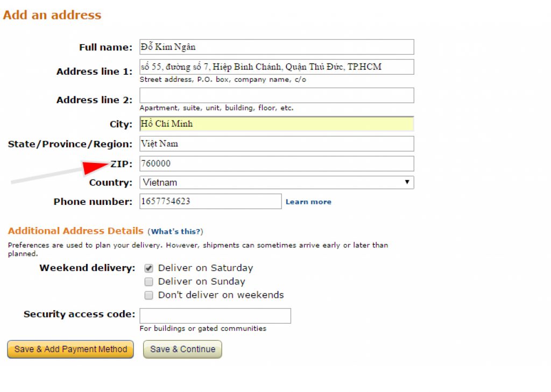Click the "(What's this?)" link
Viewport: 551px width, 392px height.
[x=176, y=231]
